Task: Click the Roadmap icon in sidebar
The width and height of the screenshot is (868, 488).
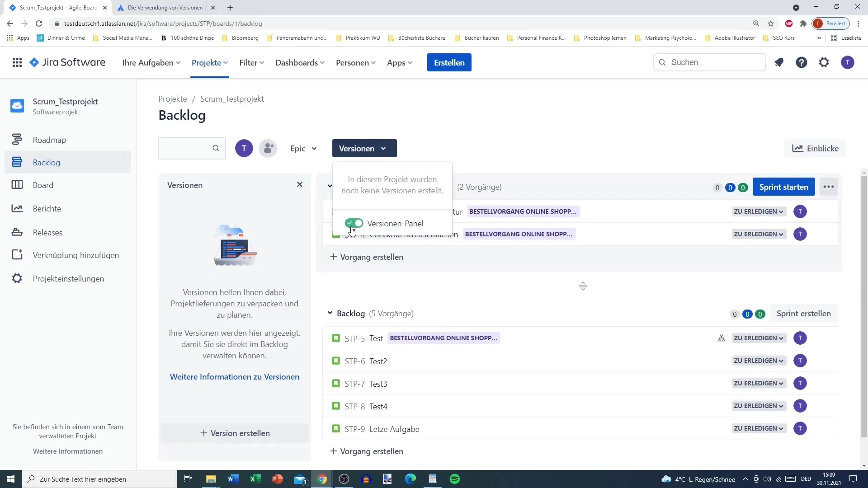Action: tap(17, 140)
